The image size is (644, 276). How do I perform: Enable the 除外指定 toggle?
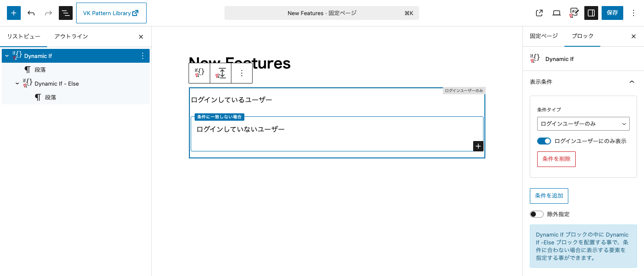[x=537, y=214]
